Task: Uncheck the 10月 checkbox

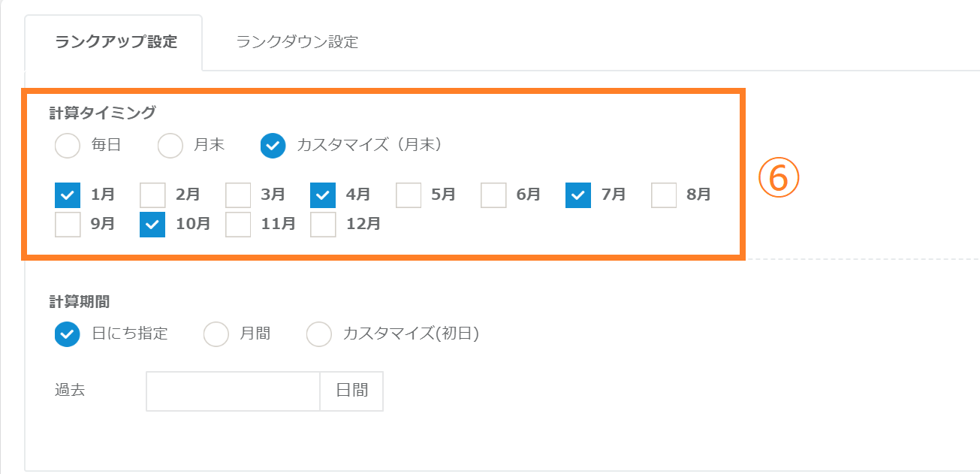Action: [152, 225]
